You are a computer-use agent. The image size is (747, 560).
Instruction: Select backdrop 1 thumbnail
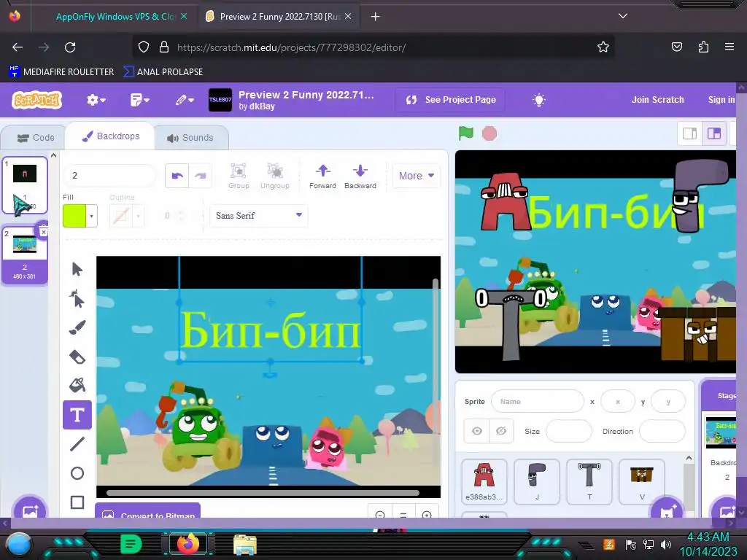(25, 185)
